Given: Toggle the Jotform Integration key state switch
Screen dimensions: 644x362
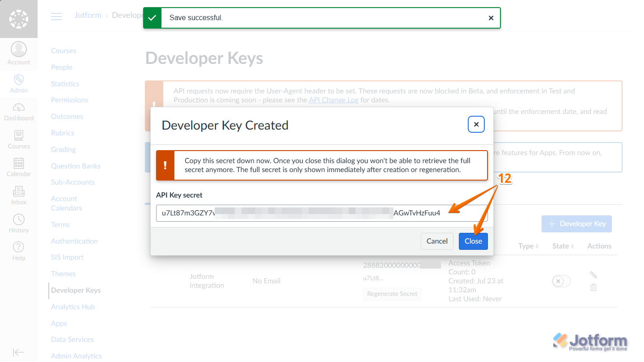Looking at the screenshot, I should coord(561,281).
